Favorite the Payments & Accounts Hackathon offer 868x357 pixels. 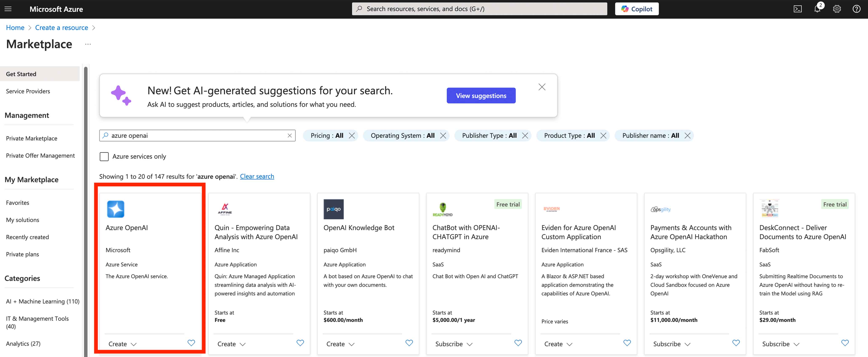(x=736, y=343)
